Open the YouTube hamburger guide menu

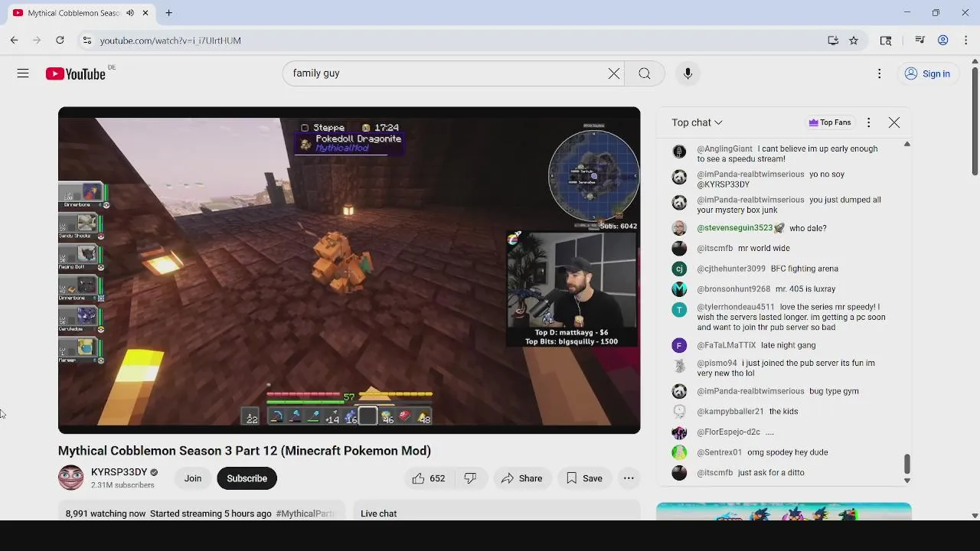pyautogui.click(x=23, y=73)
